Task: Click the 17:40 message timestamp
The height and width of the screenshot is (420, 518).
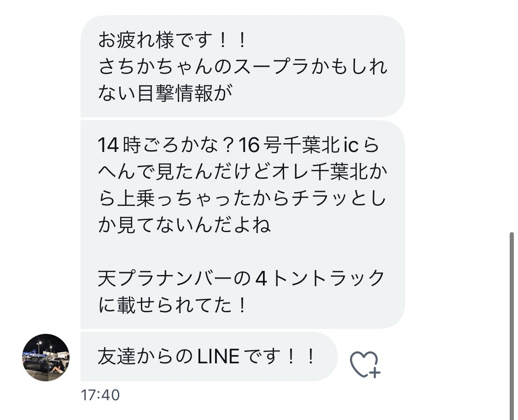Action: coord(100,395)
